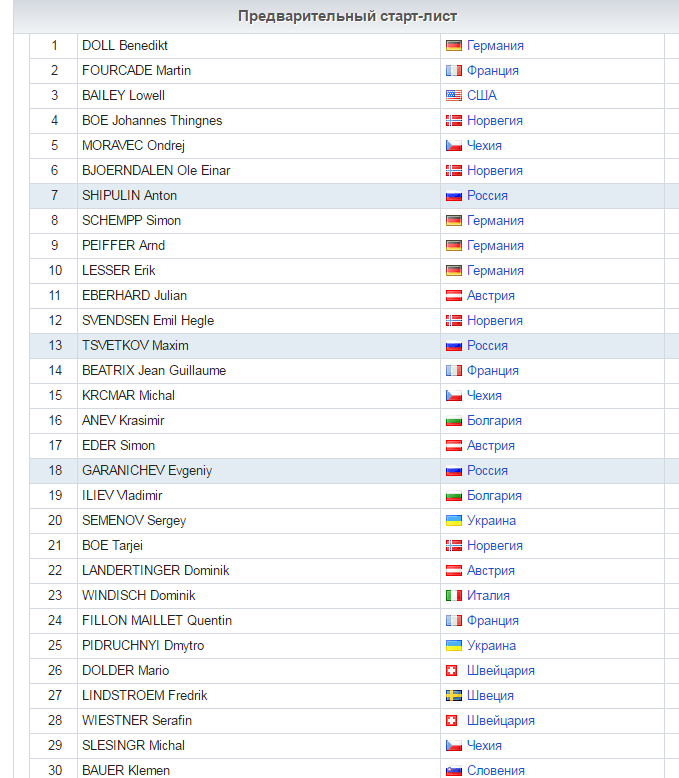Click the Swiss flag icon next to DOLDER Mario
679x778 pixels.
pos(452,671)
